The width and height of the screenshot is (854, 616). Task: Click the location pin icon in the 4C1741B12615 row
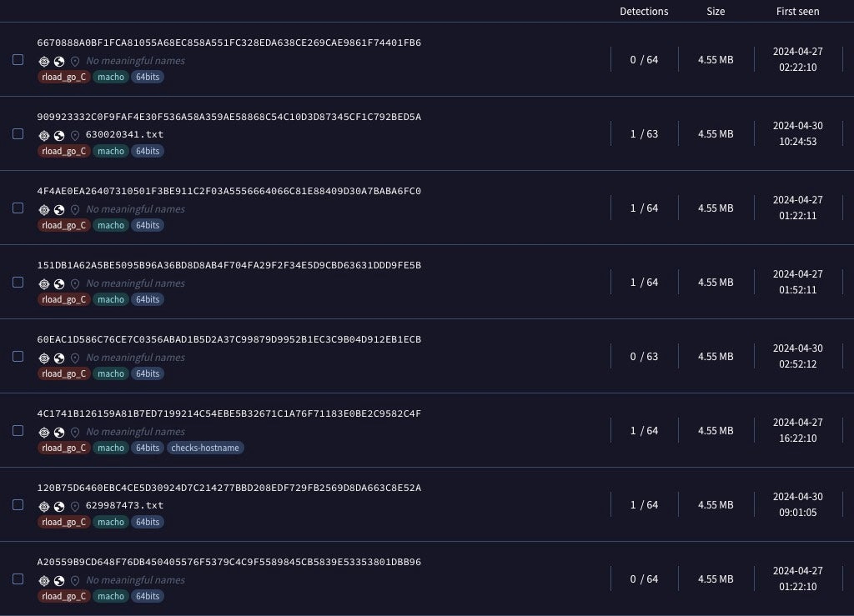pyautogui.click(x=75, y=432)
